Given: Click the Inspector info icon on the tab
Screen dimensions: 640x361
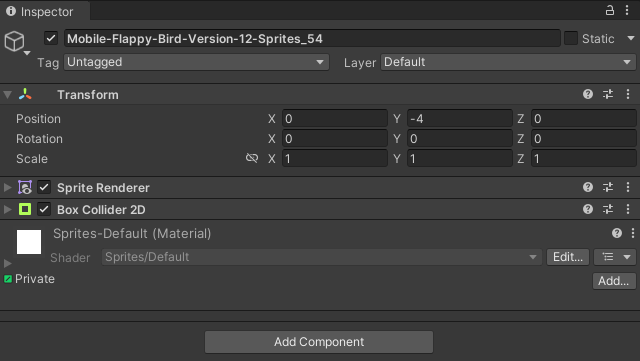Looking at the screenshot, I should (11, 11).
